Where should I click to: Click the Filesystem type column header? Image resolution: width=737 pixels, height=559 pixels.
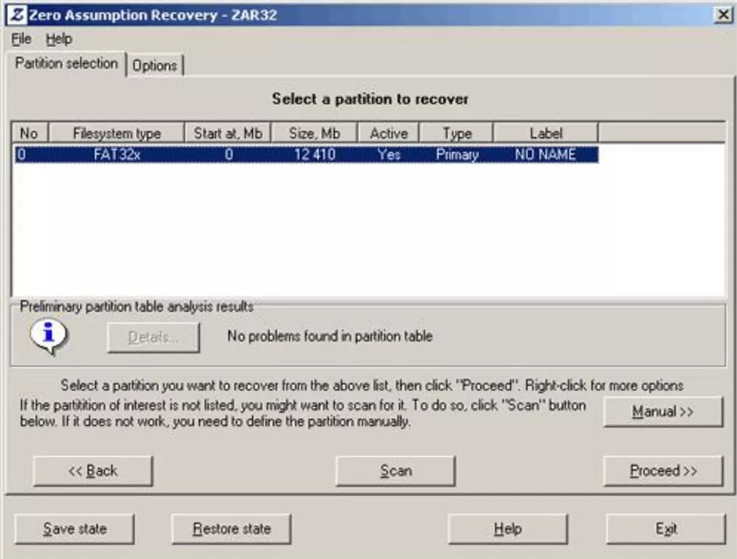tap(117, 133)
